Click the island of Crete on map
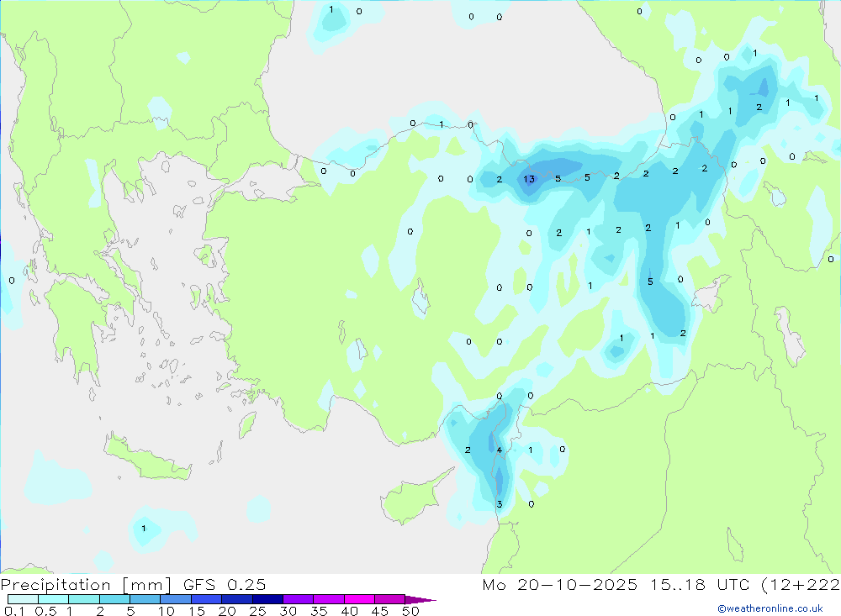The height and width of the screenshot is (616, 841). point(147,457)
